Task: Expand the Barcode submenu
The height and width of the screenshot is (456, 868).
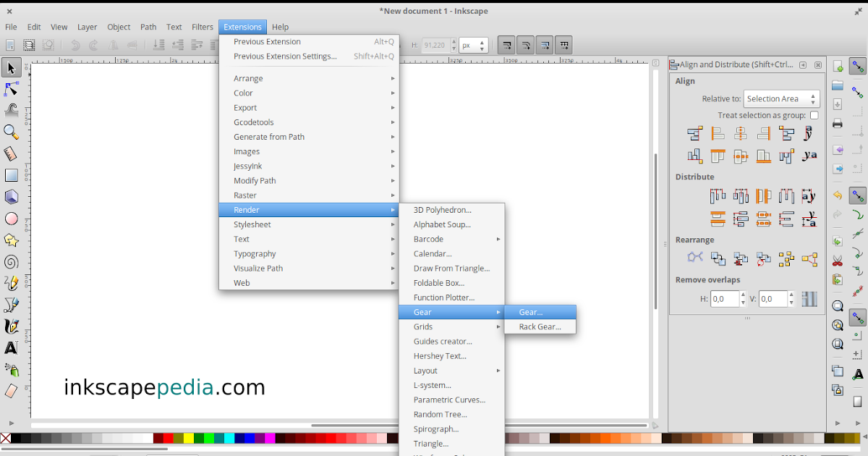Action: coord(451,239)
